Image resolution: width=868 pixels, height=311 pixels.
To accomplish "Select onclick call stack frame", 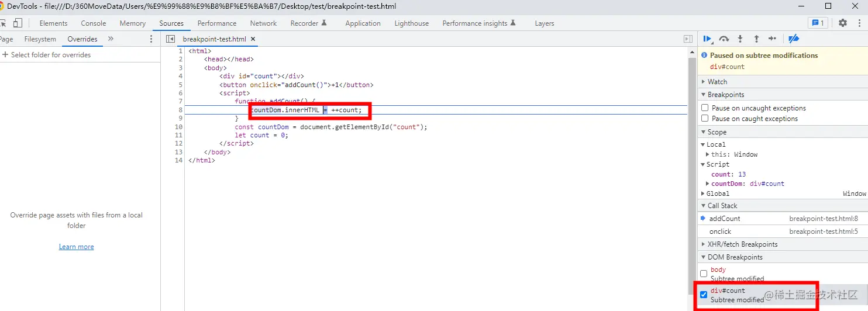I will (x=783, y=231).
